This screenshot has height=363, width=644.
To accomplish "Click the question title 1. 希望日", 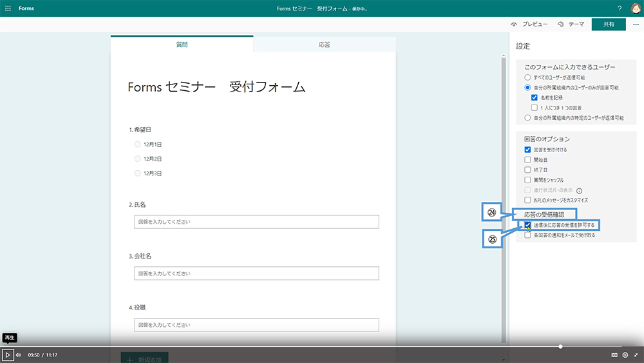I will (140, 130).
